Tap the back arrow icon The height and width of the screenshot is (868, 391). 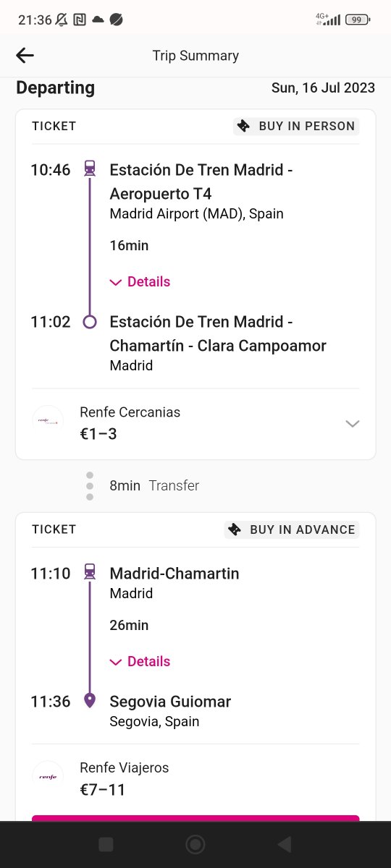[25, 56]
